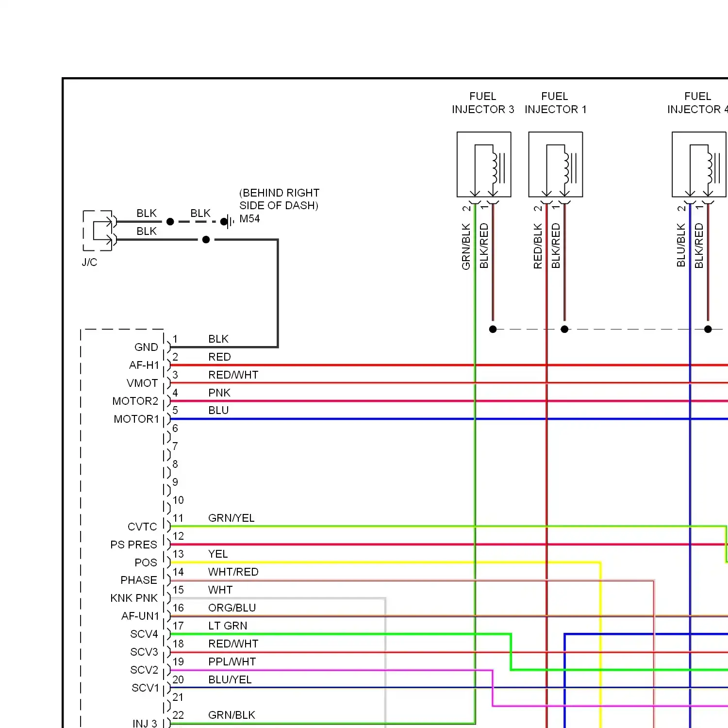Click the "M54" ground label
The height and width of the screenshot is (728, 728).
click(x=249, y=219)
